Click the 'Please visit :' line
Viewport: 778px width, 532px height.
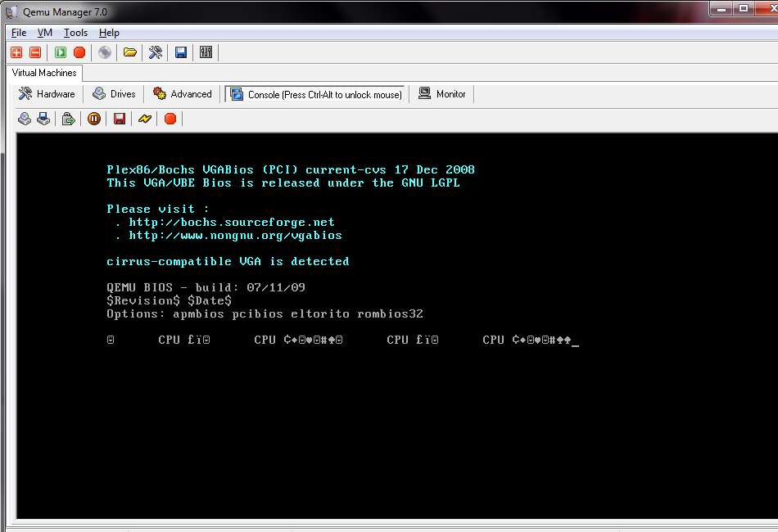[158, 210]
